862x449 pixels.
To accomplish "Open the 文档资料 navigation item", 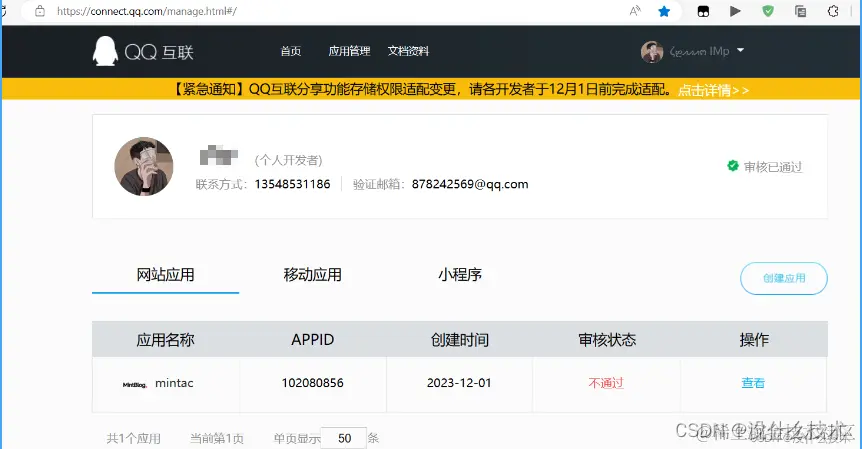I will [x=408, y=51].
